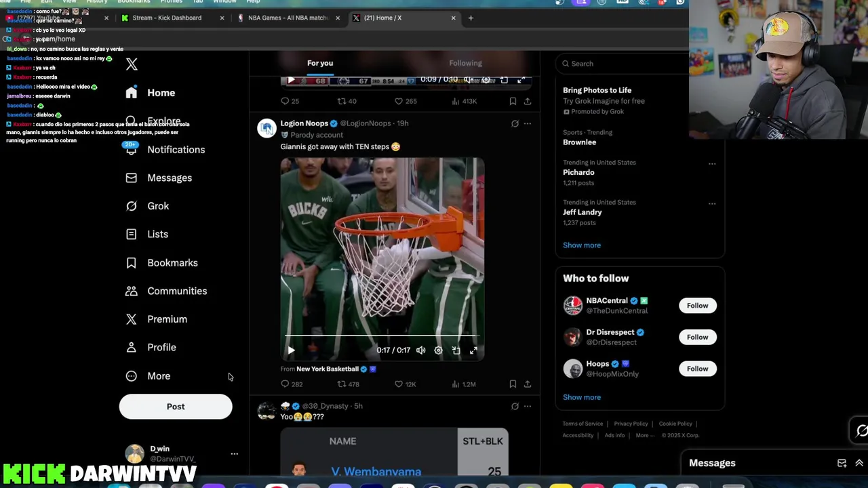Open Messages in the sidebar
Screen dimensions: 868x488
tap(159, 178)
